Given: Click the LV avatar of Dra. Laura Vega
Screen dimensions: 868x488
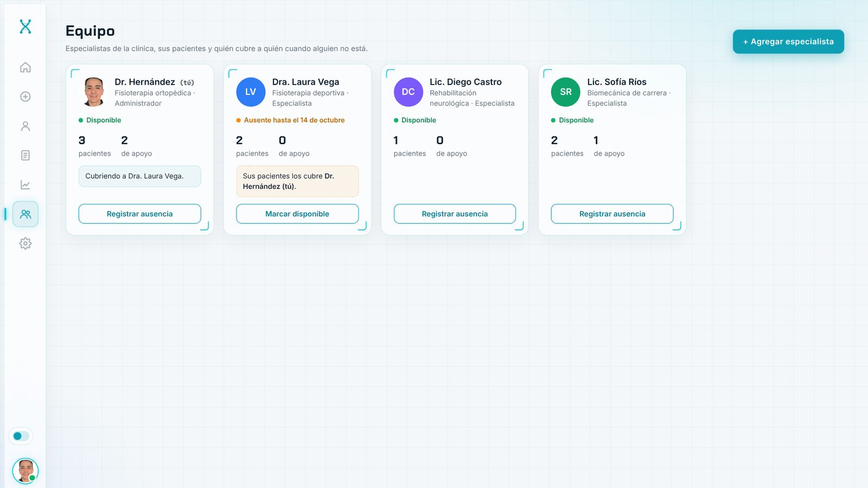Looking at the screenshot, I should pos(251,92).
